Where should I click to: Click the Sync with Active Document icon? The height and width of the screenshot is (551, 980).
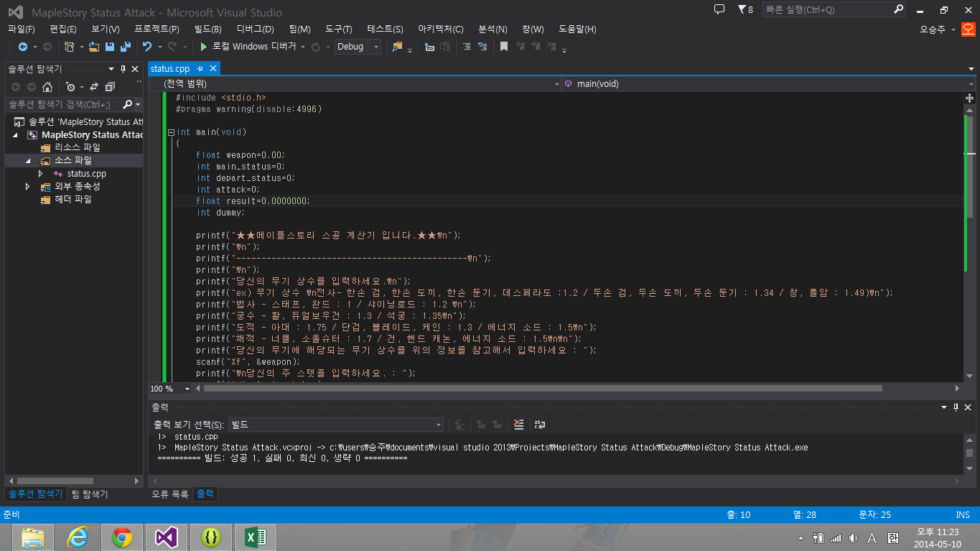93,86
